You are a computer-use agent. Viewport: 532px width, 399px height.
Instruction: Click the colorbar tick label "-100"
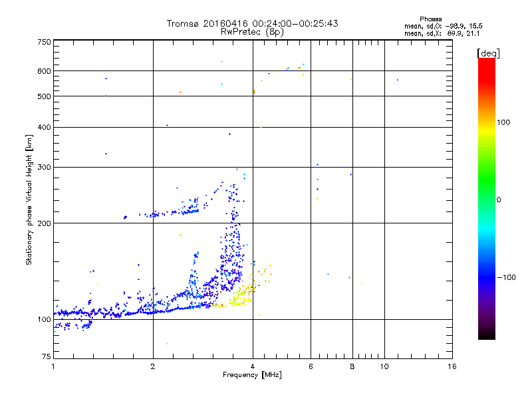pyautogui.click(x=506, y=277)
